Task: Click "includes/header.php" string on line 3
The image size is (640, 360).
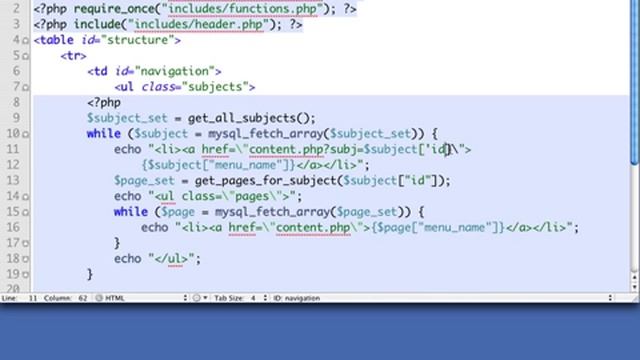Action: (x=199, y=24)
